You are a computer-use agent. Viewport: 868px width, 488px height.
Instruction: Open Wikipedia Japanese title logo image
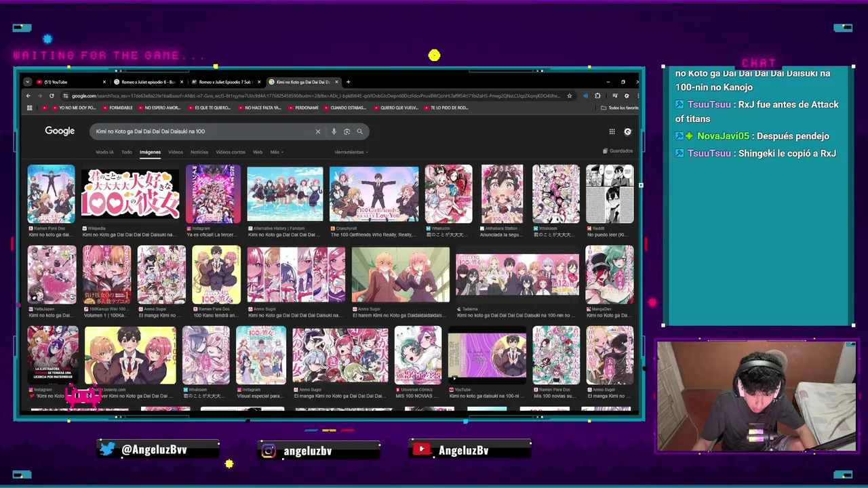(x=130, y=194)
